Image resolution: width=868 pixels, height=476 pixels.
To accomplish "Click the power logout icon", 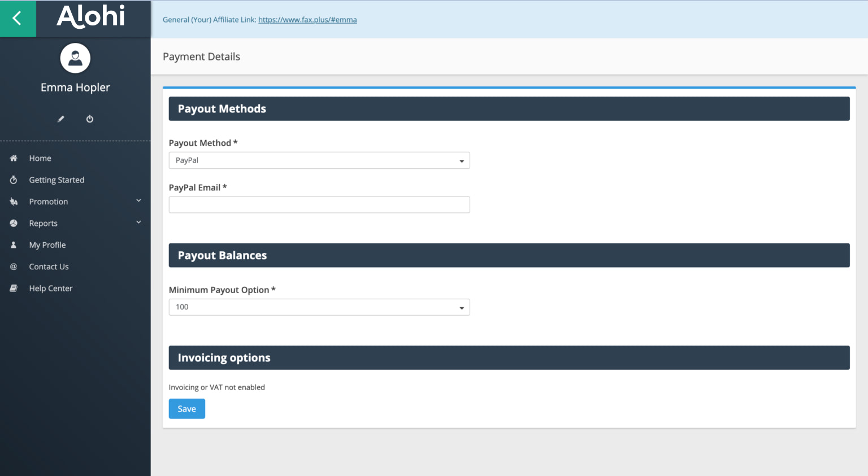I will tap(90, 119).
